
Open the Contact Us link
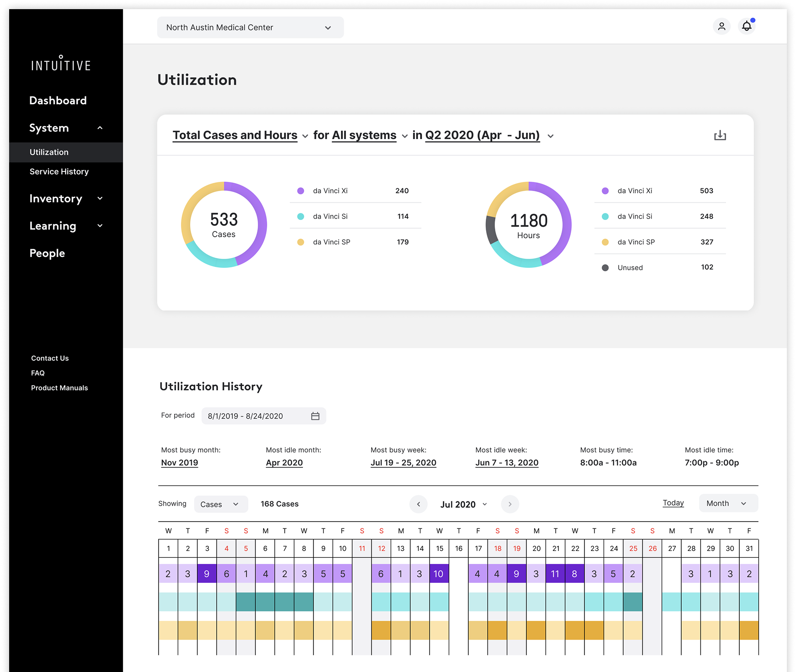(50, 358)
